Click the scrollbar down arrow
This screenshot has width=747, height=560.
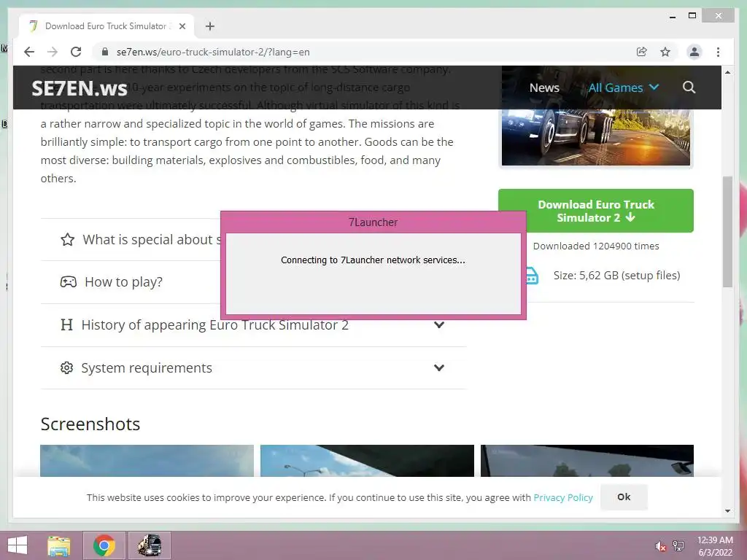coord(727,511)
